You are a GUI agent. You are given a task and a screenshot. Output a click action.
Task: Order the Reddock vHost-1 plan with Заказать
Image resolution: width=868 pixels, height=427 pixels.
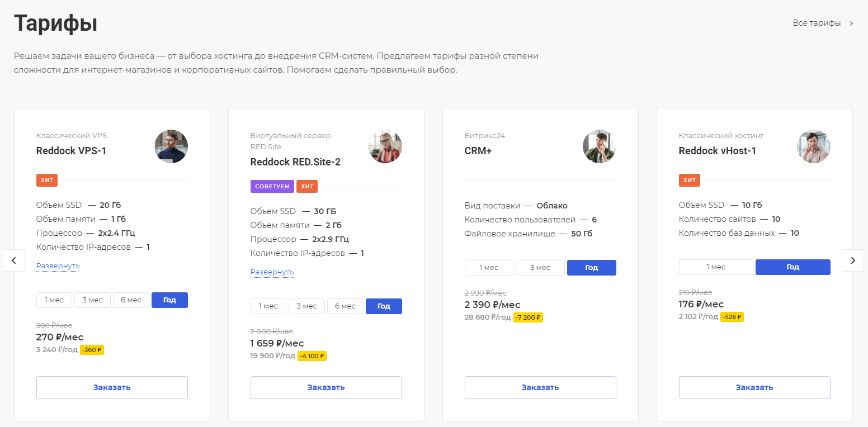coord(754,387)
